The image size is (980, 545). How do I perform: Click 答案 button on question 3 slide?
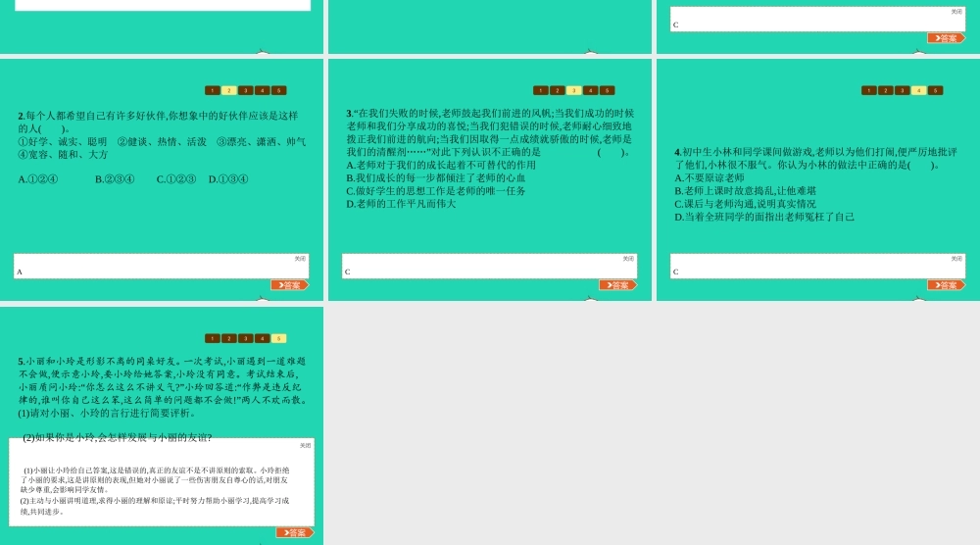tap(617, 285)
